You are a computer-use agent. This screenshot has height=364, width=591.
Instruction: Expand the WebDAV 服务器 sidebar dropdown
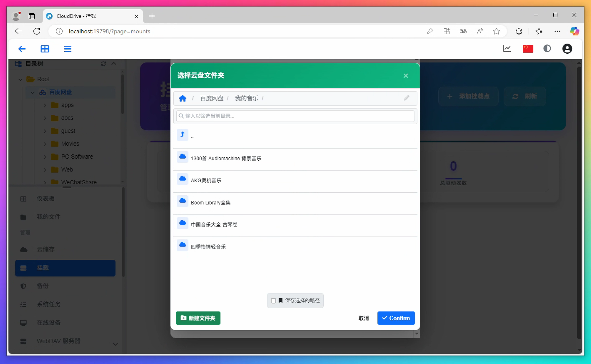115,344
